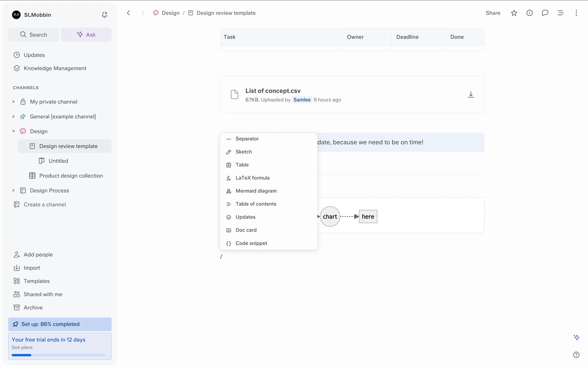The height and width of the screenshot is (368, 588).
Task: Open the notifications bell
Action: click(104, 15)
